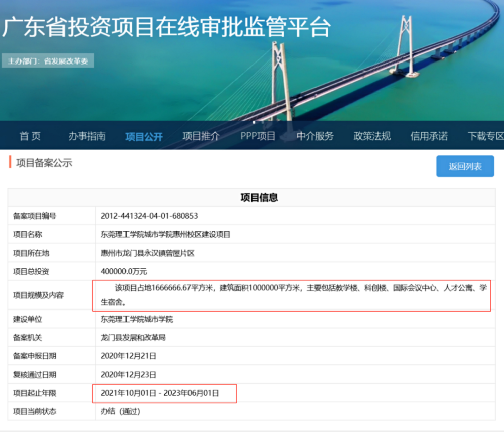Image resolution: width=504 pixels, height=432 pixels.
Task: Click the 备案项目编号 row label
Action: tap(35, 216)
